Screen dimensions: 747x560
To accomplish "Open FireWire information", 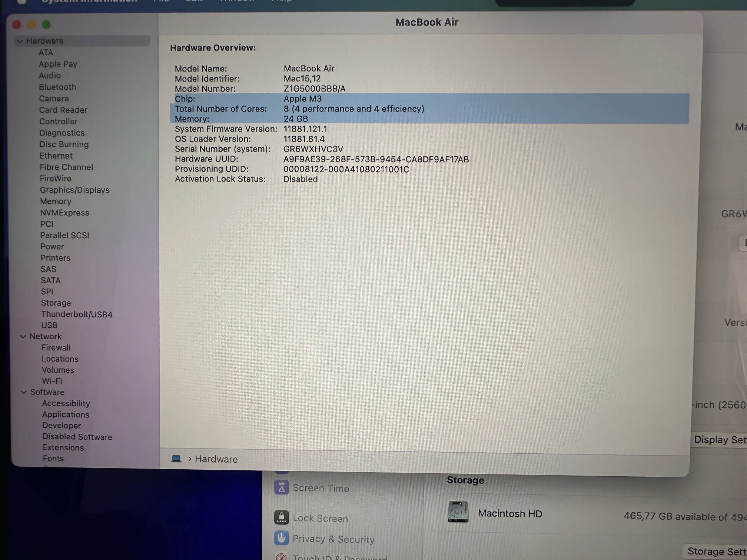I will click(x=55, y=179).
